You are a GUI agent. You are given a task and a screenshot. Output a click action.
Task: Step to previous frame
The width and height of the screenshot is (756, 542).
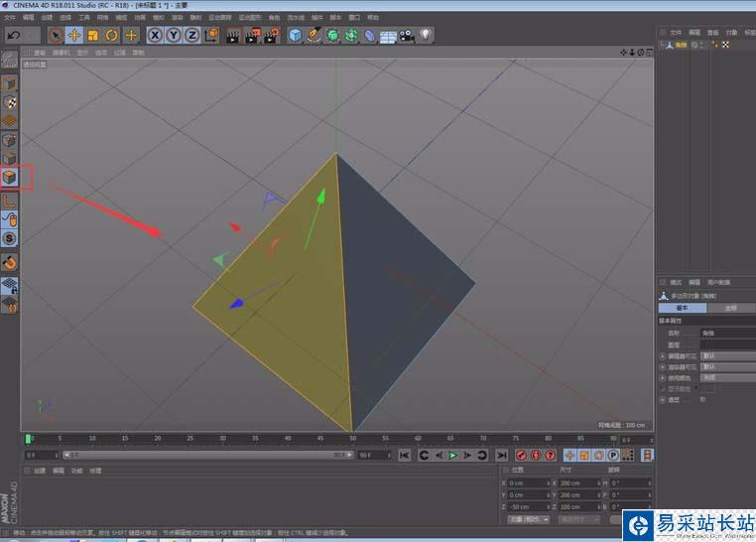click(x=439, y=456)
